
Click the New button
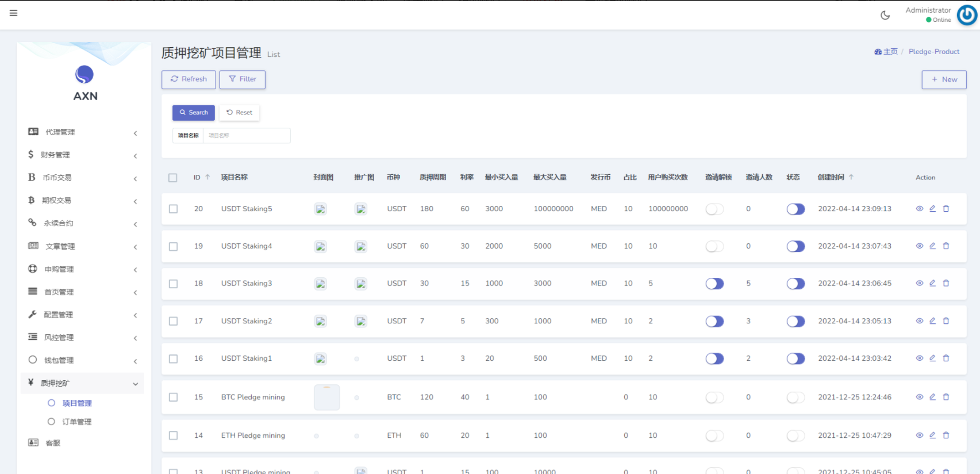coord(944,79)
